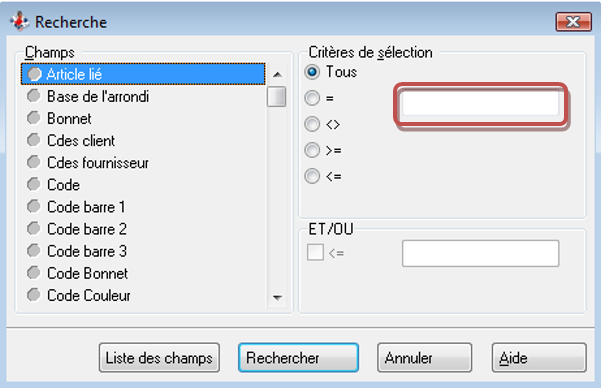The width and height of the screenshot is (601, 388).
Task: Click the Recherche app icon in title bar
Action: [19, 21]
